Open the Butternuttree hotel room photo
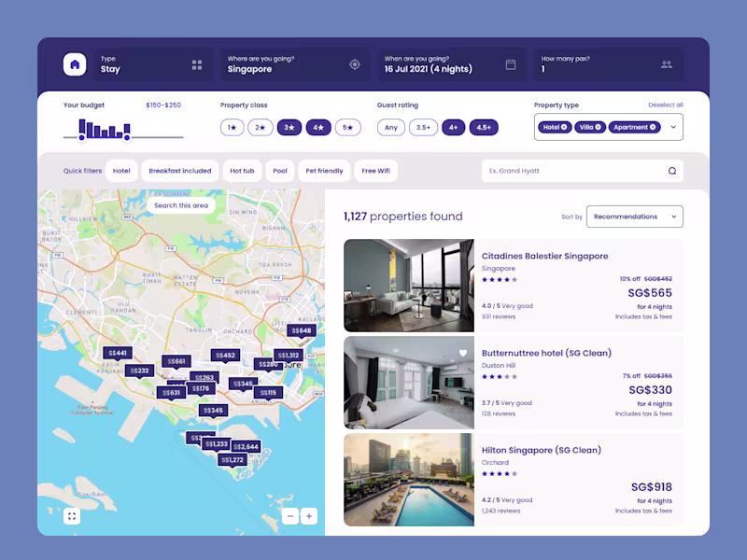The width and height of the screenshot is (747, 560). coord(409,383)
